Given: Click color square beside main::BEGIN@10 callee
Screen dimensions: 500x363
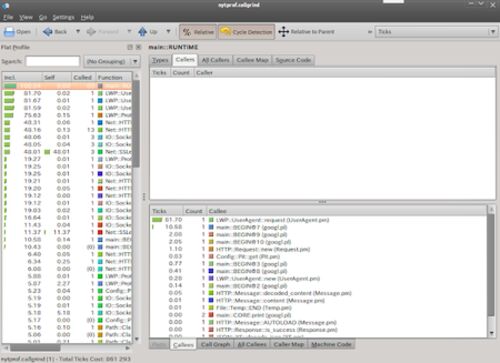Looking at the screenshot, I should [211, 242].
